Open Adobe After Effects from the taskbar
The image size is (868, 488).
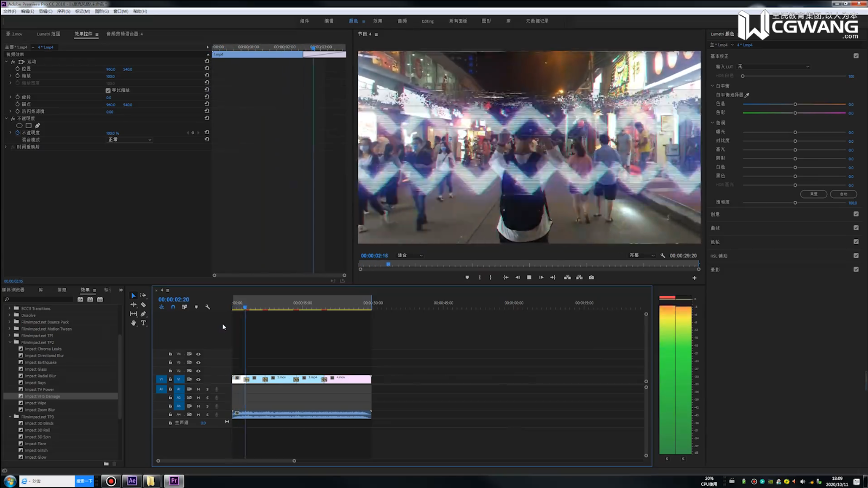pyautogui.click(x=132, y=481)
